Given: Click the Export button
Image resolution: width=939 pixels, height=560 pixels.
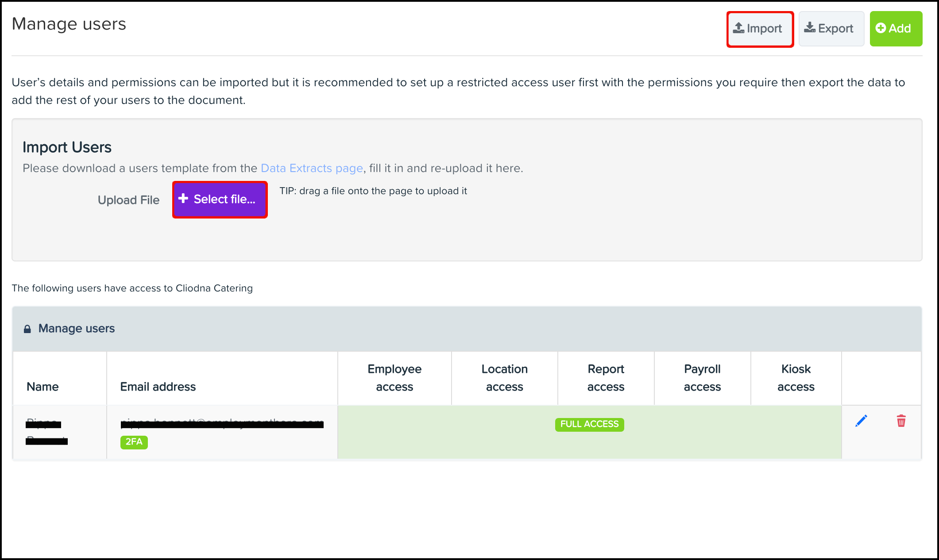Looking at the screenshot, I should click(831, 29).
